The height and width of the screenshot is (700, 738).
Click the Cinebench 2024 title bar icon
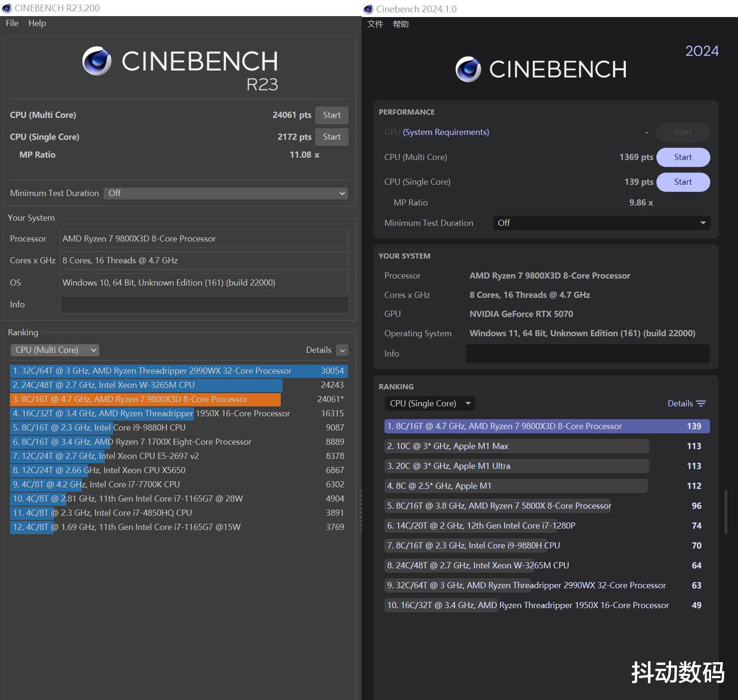pos(368,9)
